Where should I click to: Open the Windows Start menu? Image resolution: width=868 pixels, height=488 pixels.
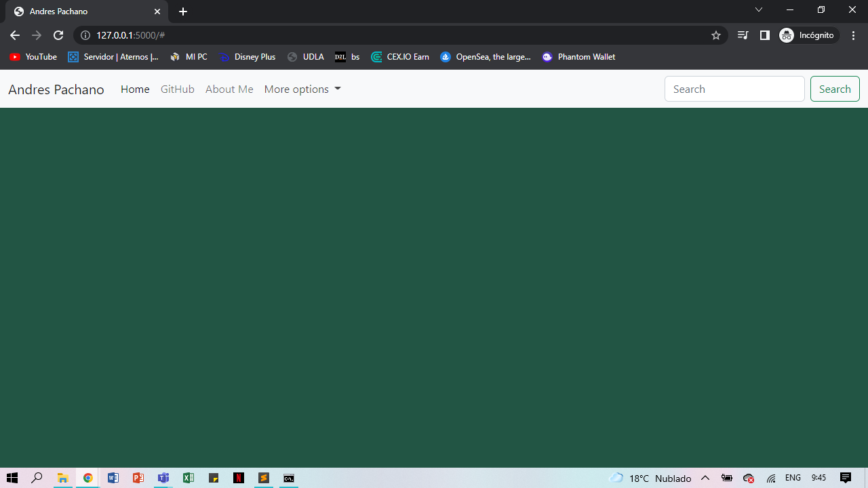(x=12, y=478)
